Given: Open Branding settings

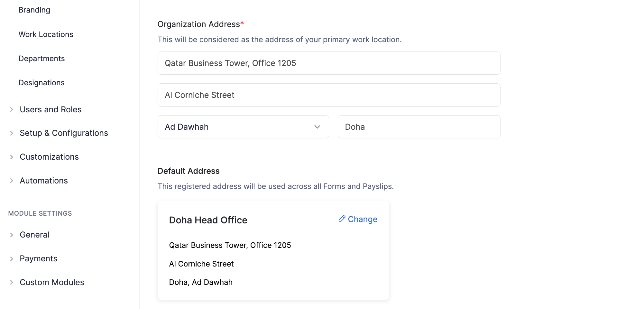Looking at the screenshot, I should click(x=35, y=10).
